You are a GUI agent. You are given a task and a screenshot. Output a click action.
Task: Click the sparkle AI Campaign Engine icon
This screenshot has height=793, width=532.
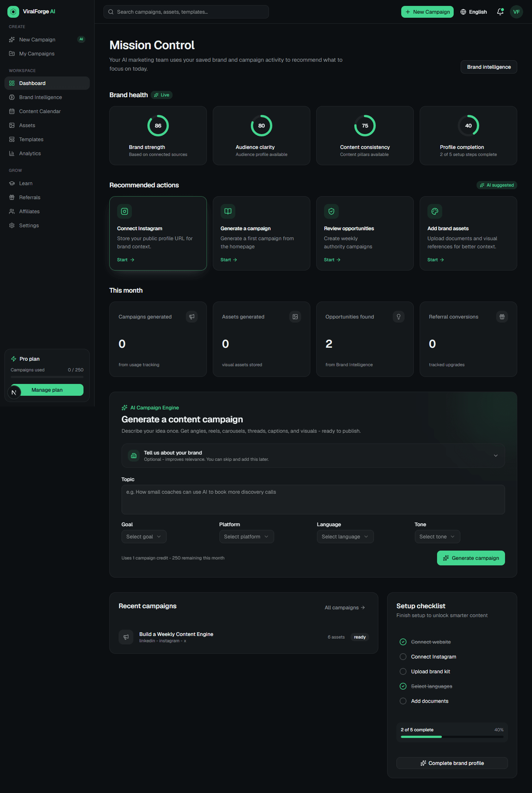125,408
